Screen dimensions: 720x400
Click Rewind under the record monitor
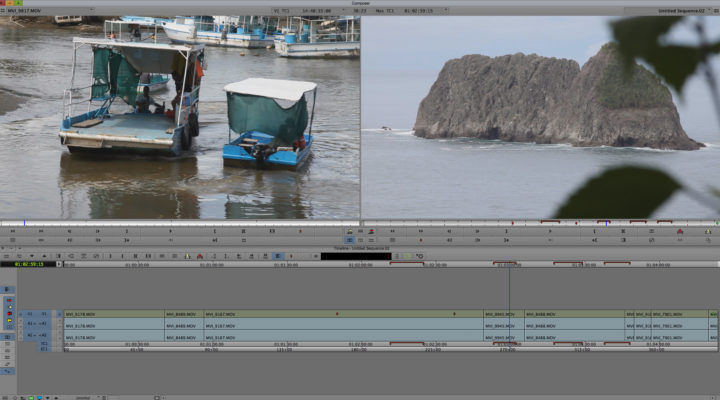(393, 231)
